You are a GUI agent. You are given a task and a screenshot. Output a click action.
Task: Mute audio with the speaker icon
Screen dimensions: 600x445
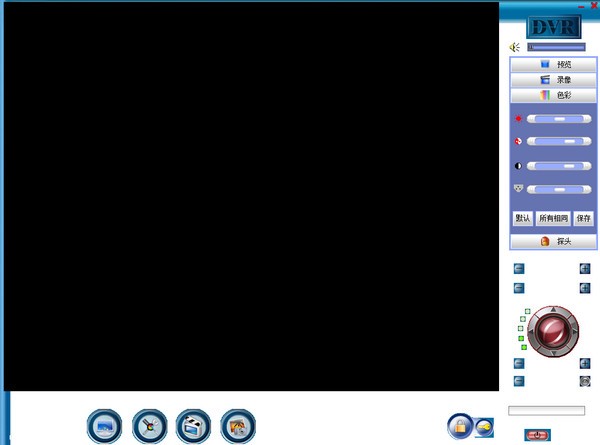[515, 47]
